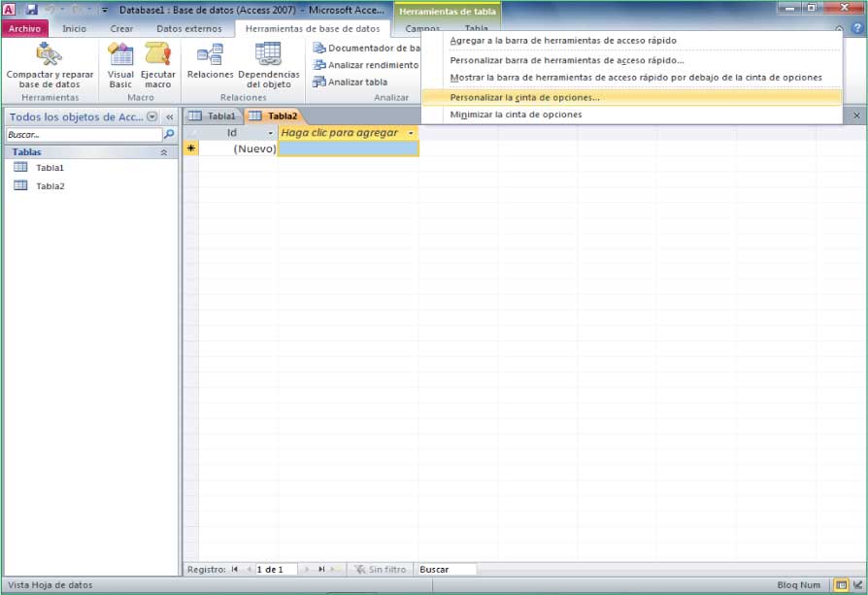Screen dimensions: 868x595
Task: Switch to the Datos externos tab
Action: (188, 28)
